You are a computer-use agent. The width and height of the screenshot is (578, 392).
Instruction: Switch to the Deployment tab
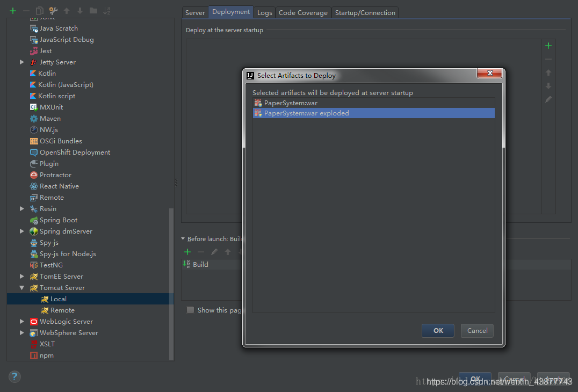(231, 12)
